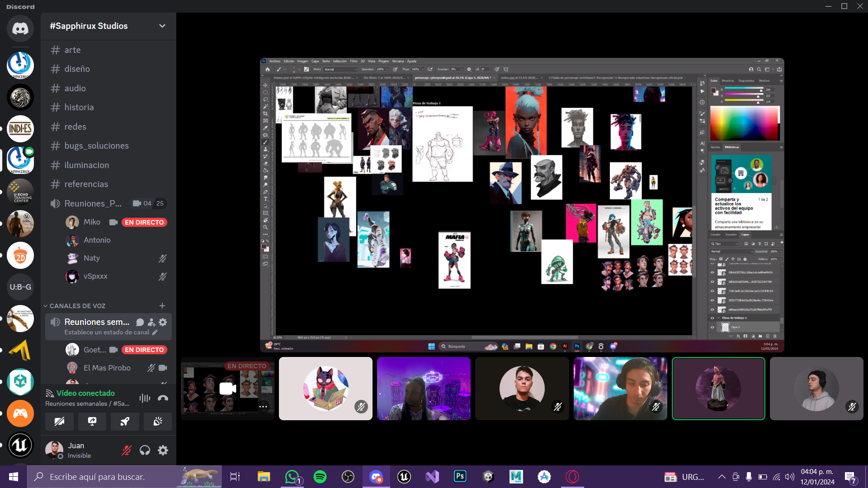The height and width of the screenshot is (488, 868).
Task: Edit Reuniones semanales channel settings gear
Action: (x=163, y=322)
